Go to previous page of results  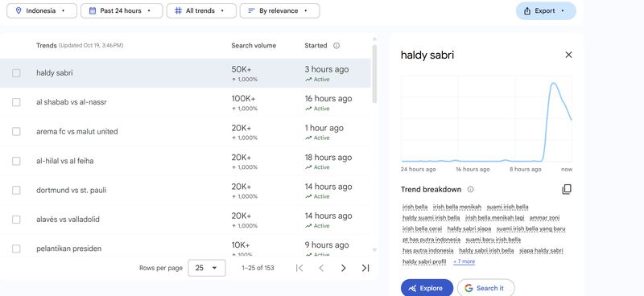pyautogui.click(x=321, y=268)
